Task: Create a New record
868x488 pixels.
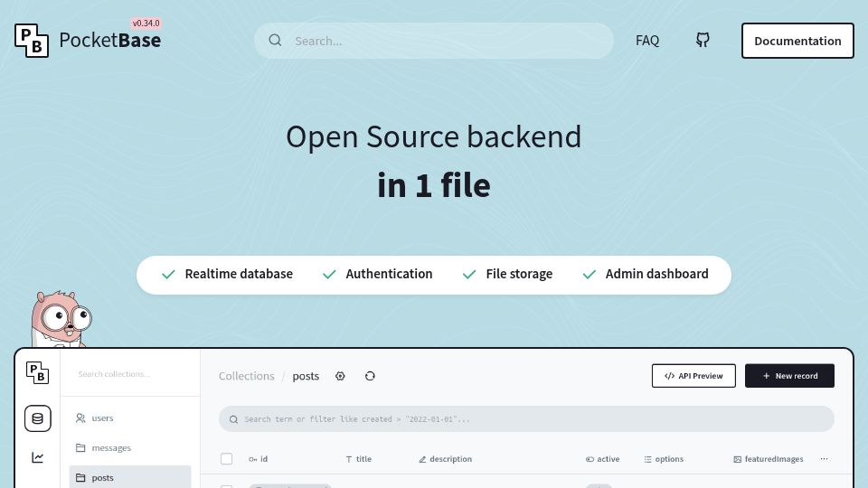Action: [789, 376]
